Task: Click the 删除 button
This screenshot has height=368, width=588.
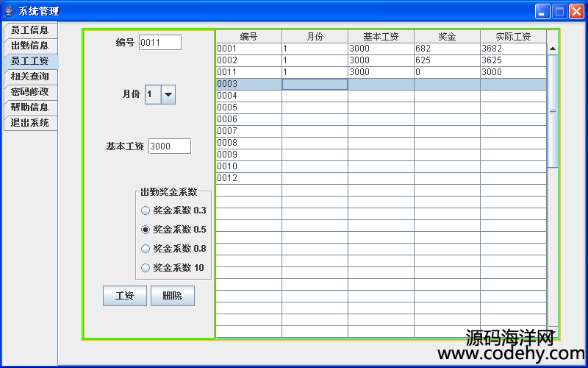Action: pos(173,296)
